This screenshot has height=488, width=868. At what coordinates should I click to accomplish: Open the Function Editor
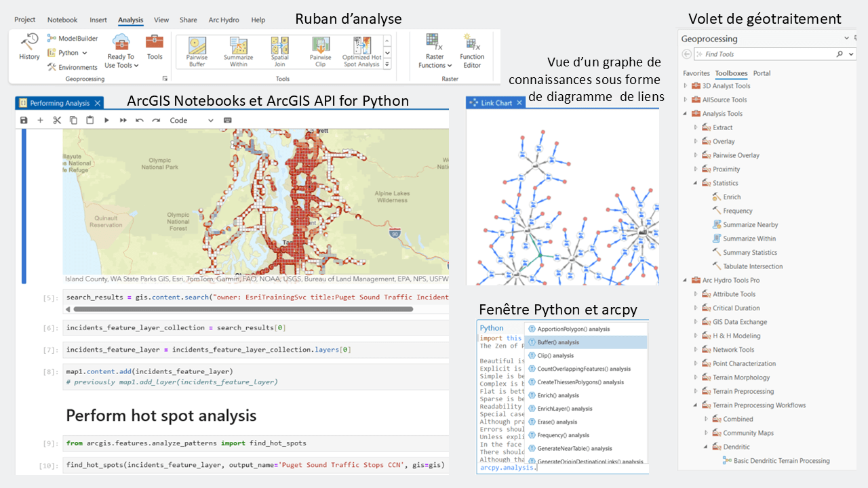pyautogui.click(x=472, y=51)
